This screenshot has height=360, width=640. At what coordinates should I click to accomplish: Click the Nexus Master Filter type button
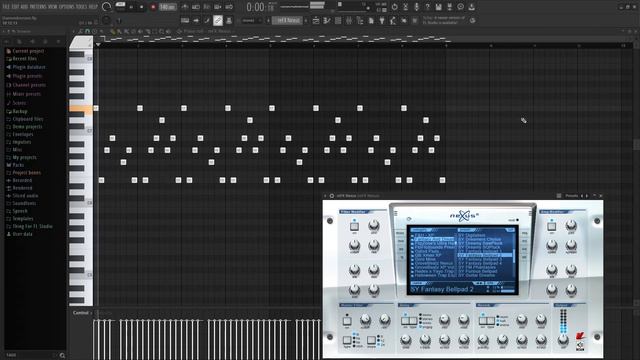click(x=347, y=340)
